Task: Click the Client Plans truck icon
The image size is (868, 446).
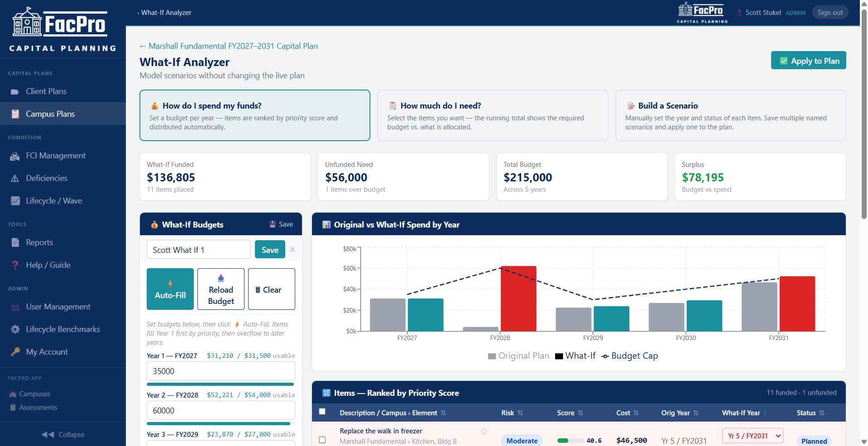Action: click(x=15, y=92)
